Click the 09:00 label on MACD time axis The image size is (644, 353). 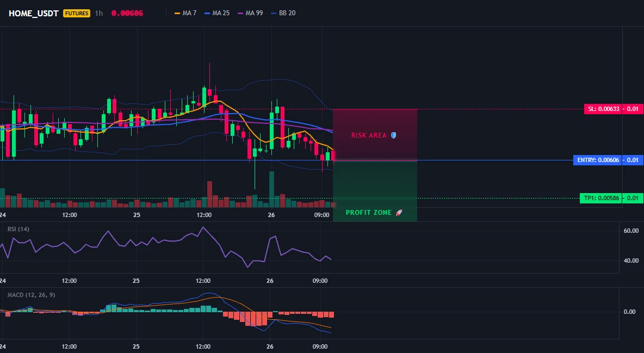(x=320, y=346)
